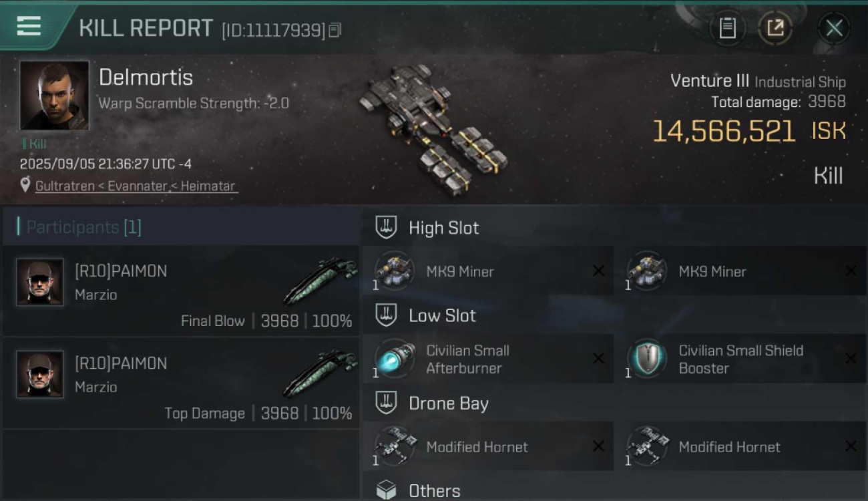Click Marzio's portrait in Top Damage row
The width and height of the screenshot is (868, 501).
click(x=40, y=374)
